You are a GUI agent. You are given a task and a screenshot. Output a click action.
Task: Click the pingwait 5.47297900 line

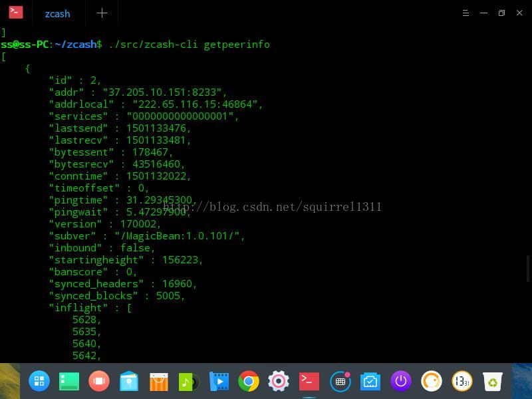click(x=120, y=212)
